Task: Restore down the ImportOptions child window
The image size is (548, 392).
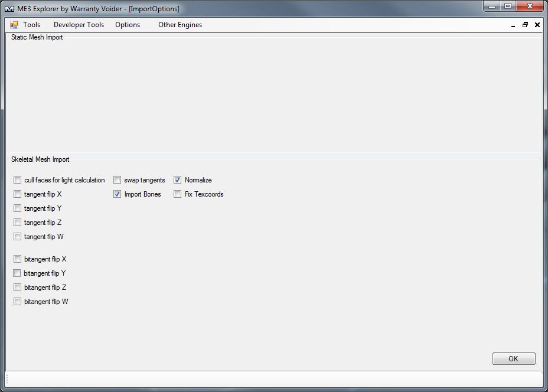Action: [x=525, y=25]
